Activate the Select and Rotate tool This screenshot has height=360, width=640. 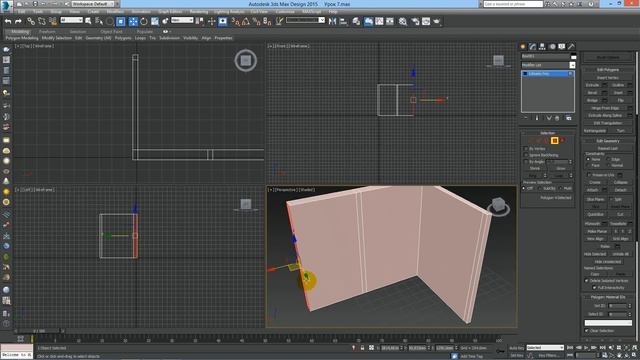tap(144, 21)
